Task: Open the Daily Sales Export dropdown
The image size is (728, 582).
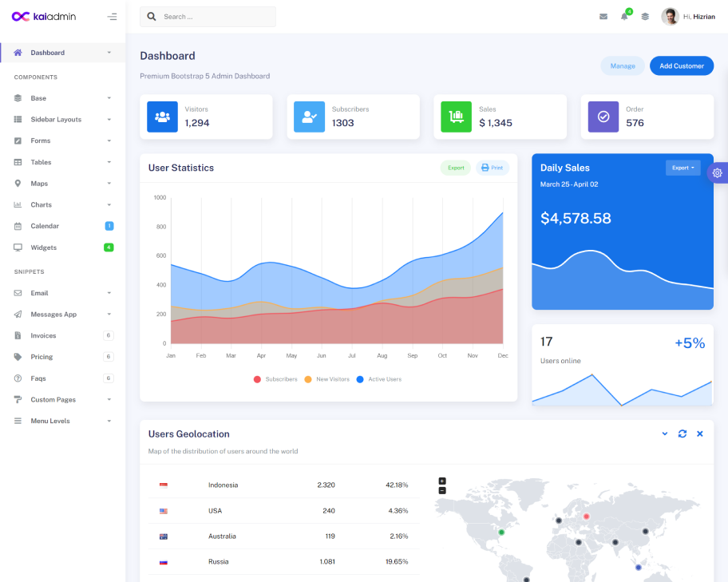Action: 682,168
